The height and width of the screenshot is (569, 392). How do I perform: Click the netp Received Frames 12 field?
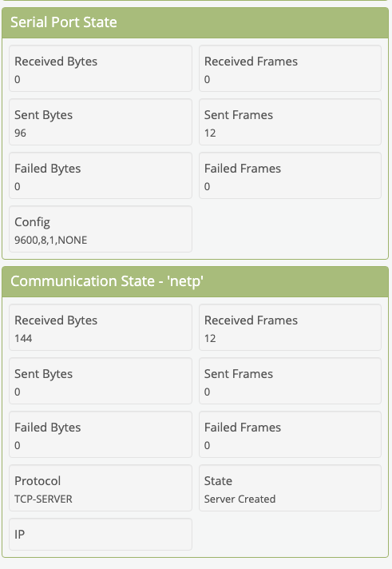pyautogui.click(x=290, y=328)
